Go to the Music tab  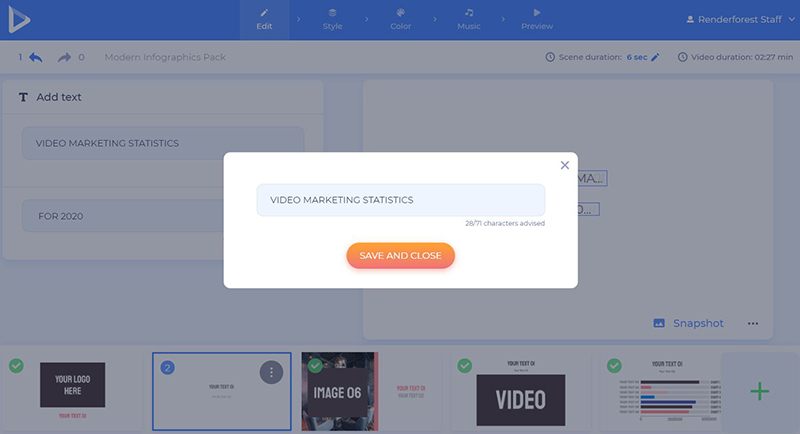point(468,19)
